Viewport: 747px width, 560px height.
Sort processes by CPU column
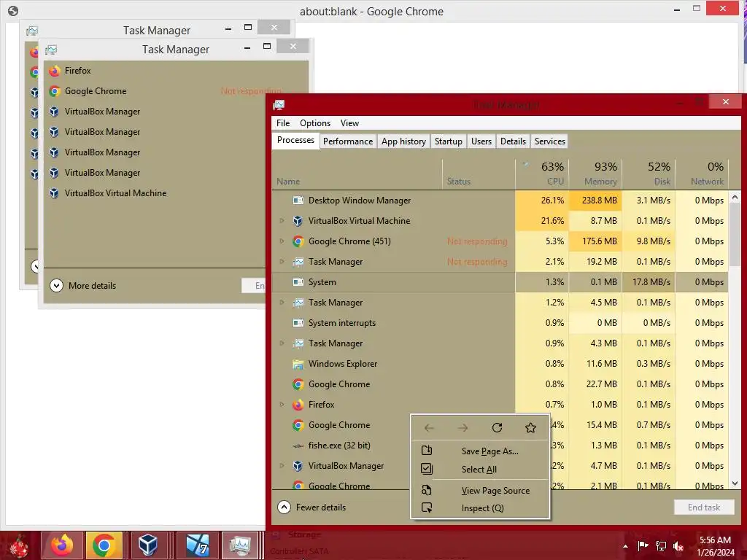542,174
